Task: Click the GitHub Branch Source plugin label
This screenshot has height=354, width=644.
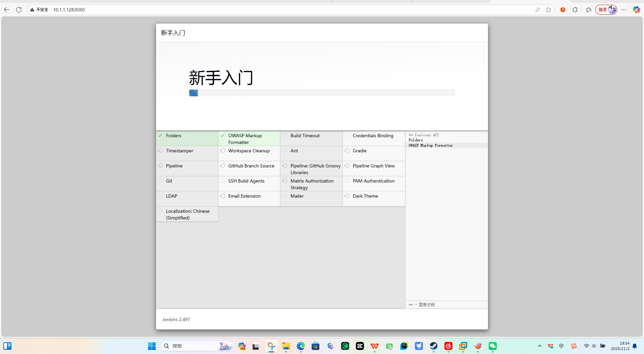Action: click(251, 166)
